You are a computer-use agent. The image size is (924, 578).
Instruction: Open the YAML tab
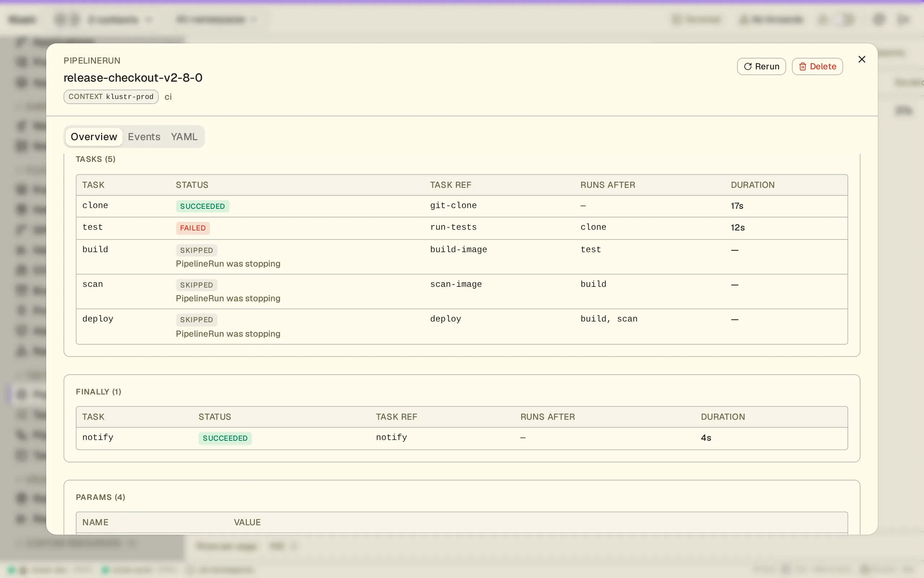[x=184, y=137]
